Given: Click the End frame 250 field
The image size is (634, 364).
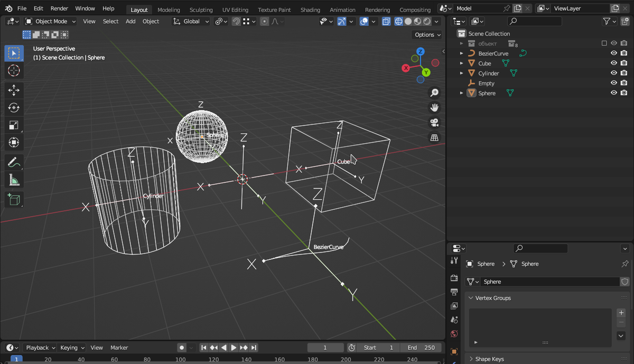Looking at the screenshot, I should pos(421,348).
